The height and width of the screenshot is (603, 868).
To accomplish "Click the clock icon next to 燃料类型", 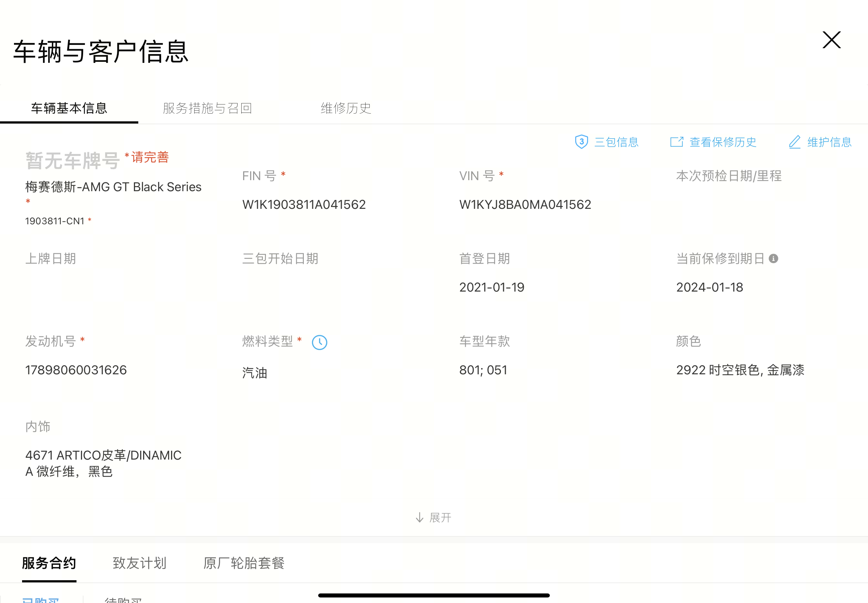I will [319, 342].
